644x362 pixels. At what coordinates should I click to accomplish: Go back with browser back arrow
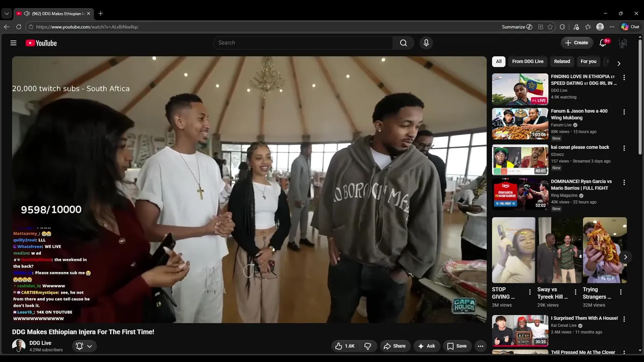7,27
